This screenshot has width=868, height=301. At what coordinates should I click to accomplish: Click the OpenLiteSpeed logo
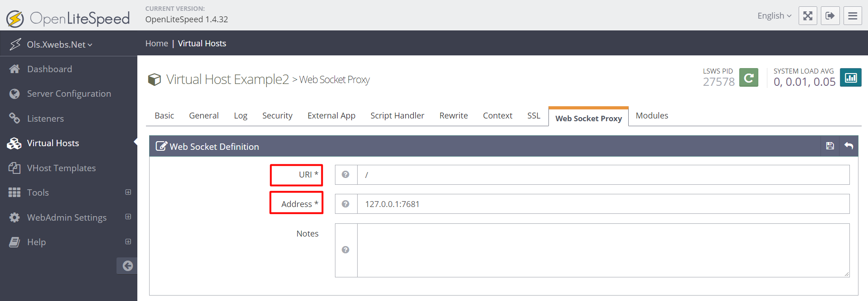point(68,19)
